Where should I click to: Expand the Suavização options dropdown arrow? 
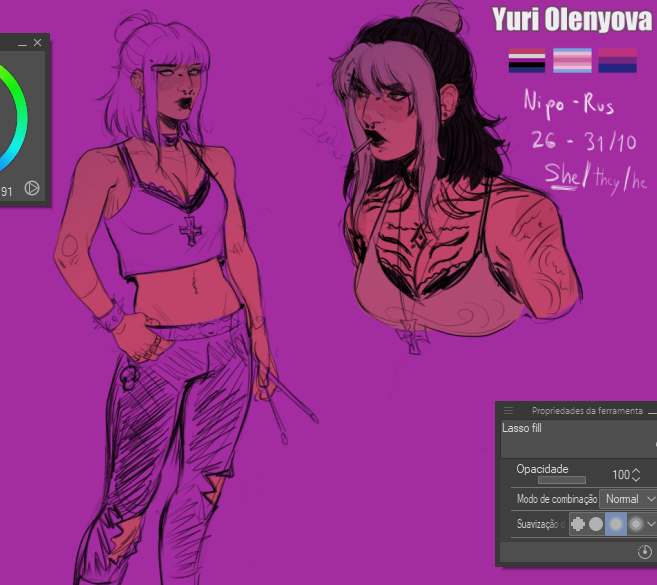click(651, 523)
